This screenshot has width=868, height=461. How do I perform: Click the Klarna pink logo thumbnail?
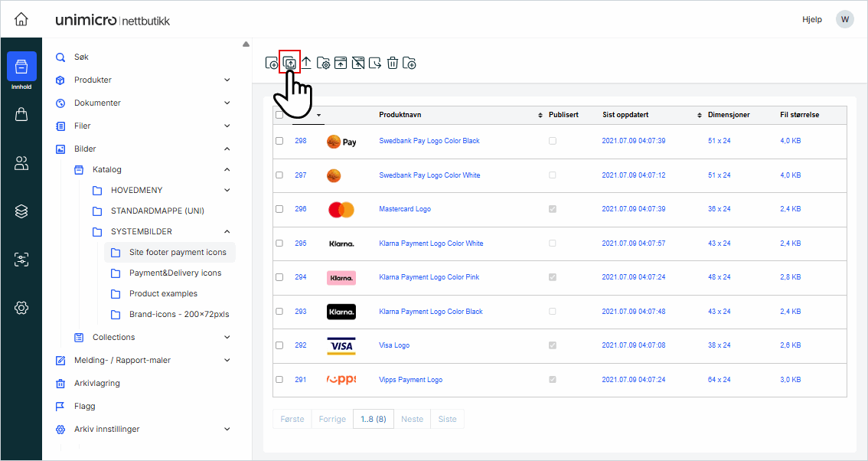click(x=341, y=277)
